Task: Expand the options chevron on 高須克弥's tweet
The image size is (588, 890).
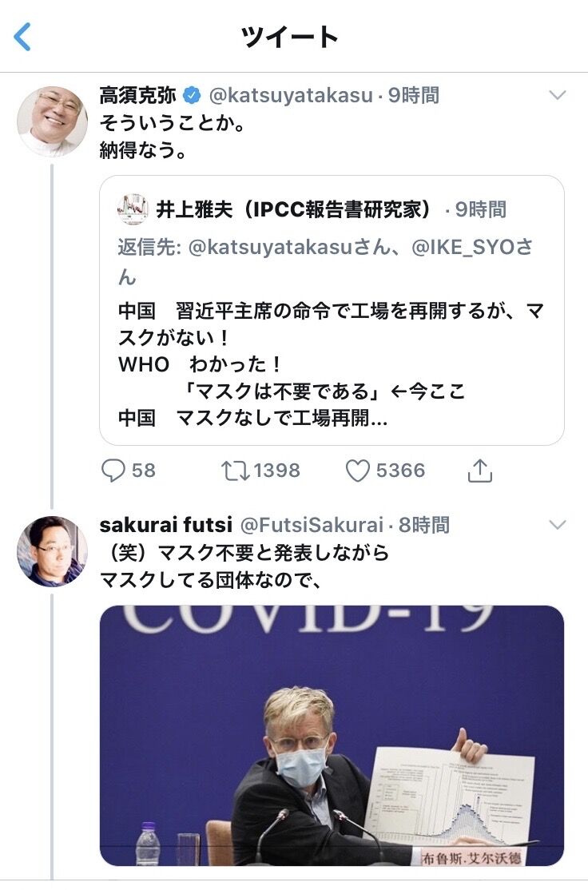Action: [x=558, y=95]
